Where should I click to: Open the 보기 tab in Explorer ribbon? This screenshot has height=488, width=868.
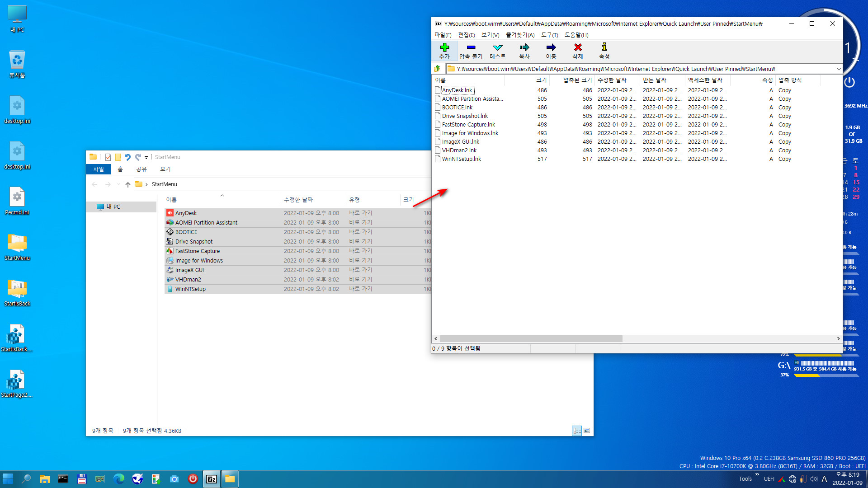point(165,169)
